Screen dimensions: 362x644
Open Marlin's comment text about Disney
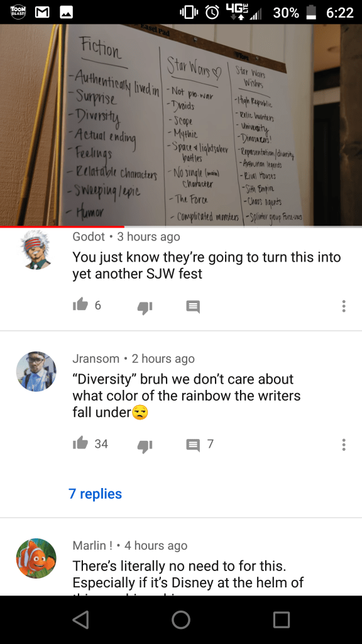point(189,575)
